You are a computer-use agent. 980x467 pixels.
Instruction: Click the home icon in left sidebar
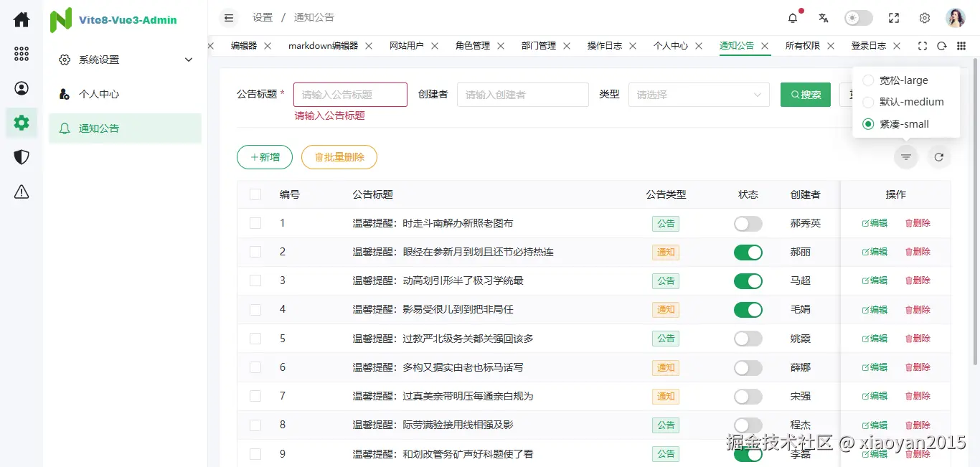click(22, 19)
